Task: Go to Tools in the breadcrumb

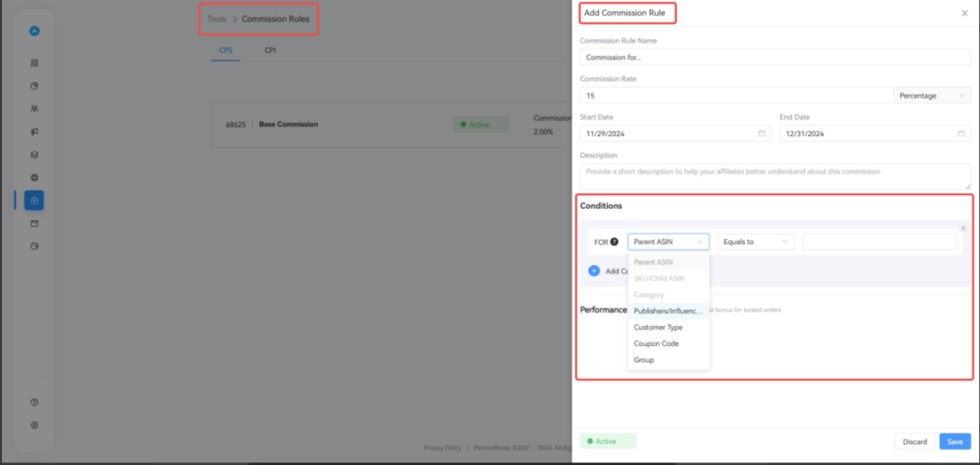Action: click(x=217, y=19)
